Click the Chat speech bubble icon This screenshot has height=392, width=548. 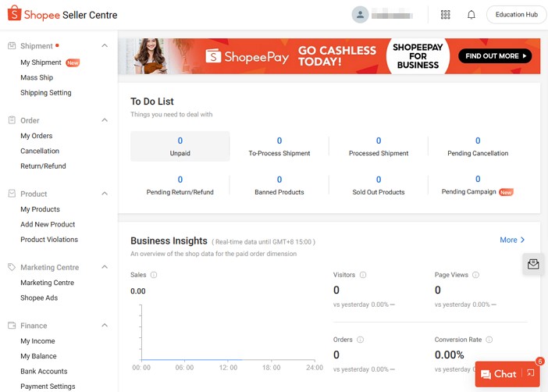tap(486, 374)
